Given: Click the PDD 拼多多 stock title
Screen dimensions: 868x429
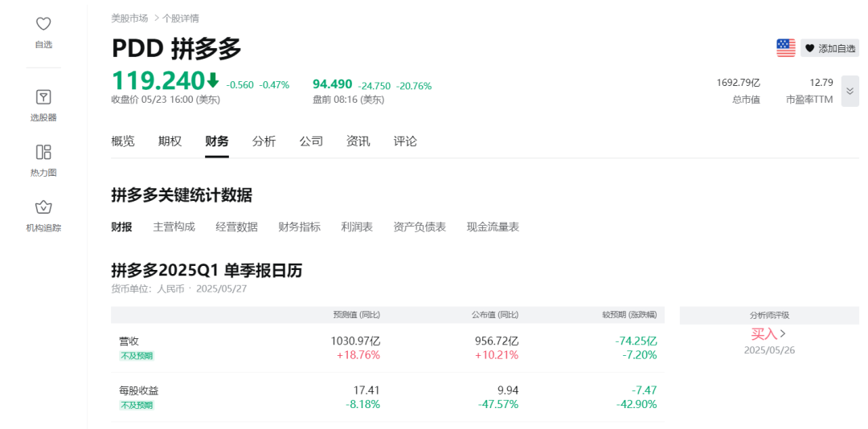Looking at the screenshot, I should tap(177, 49).
